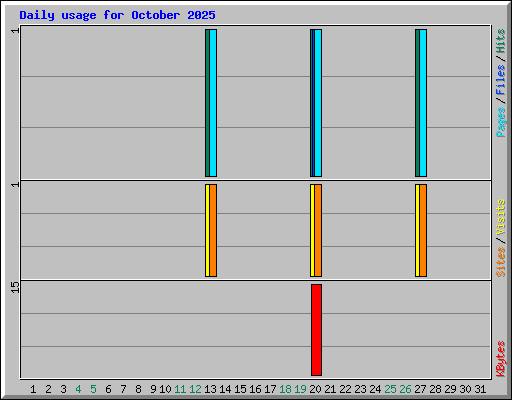The image size is (512, 400).
Task: Click the 15 KBytes scale label
Action: pyautogui.click(x=15, y=287)
